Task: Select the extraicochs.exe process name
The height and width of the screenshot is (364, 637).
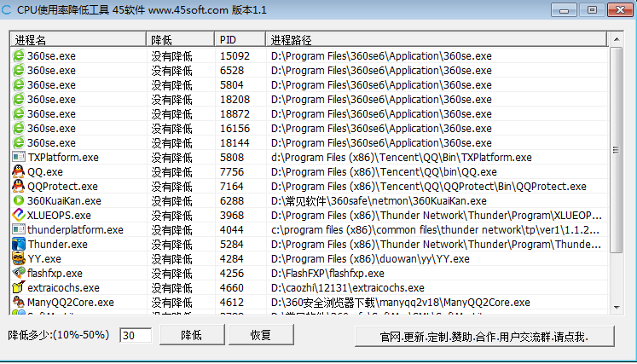Action: coord(63,288)
